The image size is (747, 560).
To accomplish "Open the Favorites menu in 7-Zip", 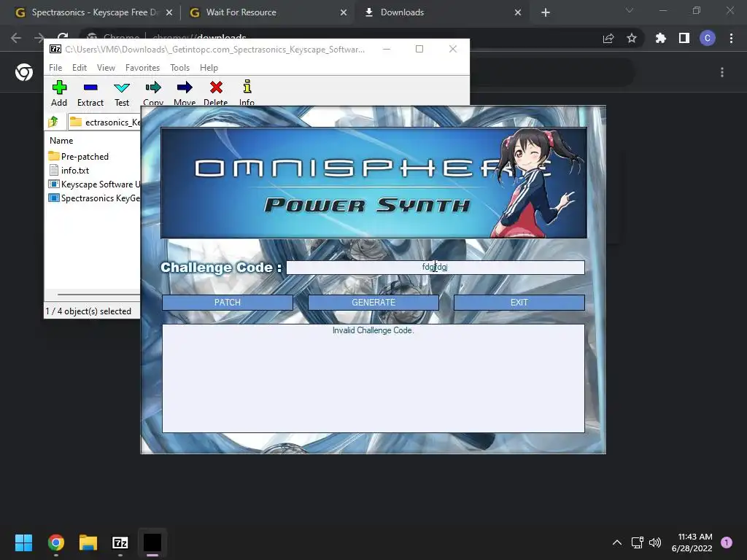I will pos(142,68).
